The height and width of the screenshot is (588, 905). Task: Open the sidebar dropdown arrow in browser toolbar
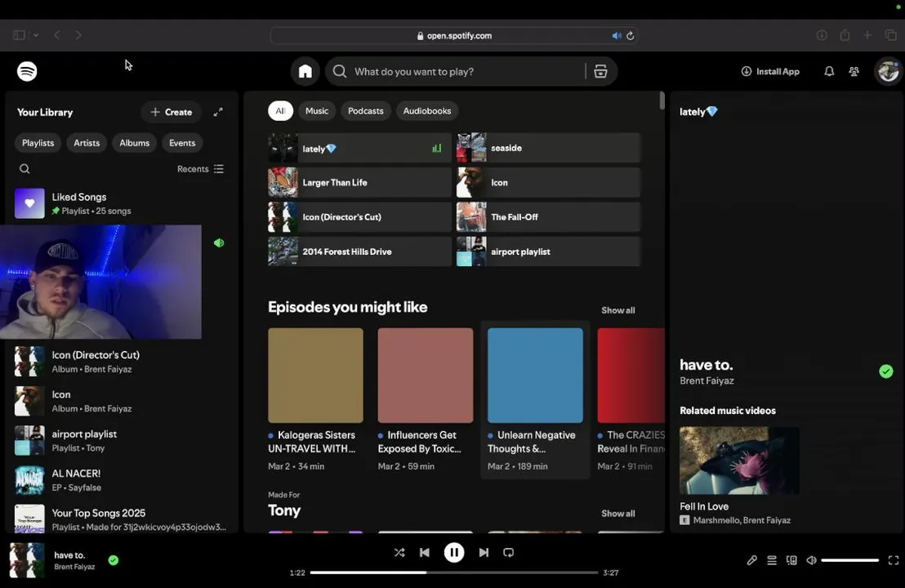click(x=36, y=35)
